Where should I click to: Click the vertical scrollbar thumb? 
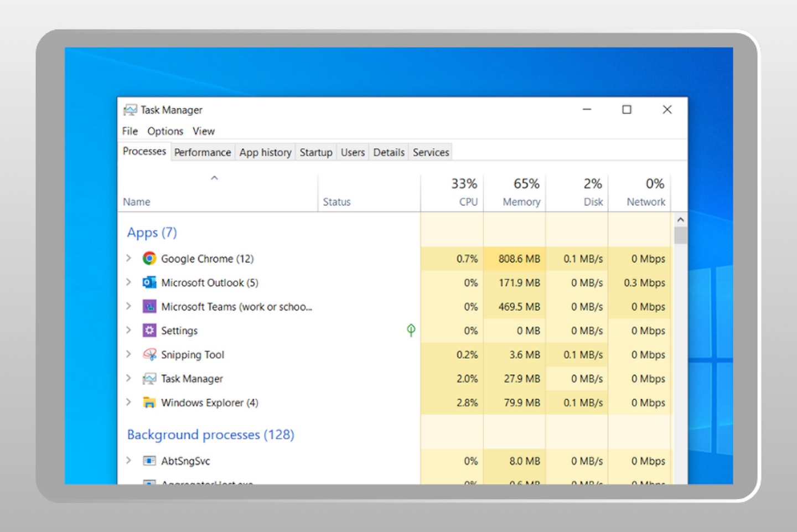point(680,235)
